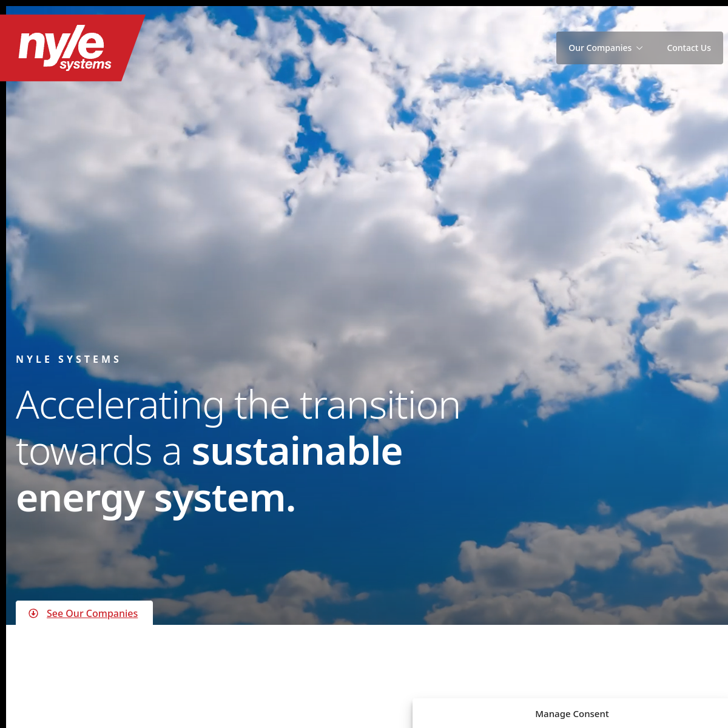Screen dimensions: 728x728
Task: Select the NYLE SYSTEMS eyebrow text
Action: [68, 359]
